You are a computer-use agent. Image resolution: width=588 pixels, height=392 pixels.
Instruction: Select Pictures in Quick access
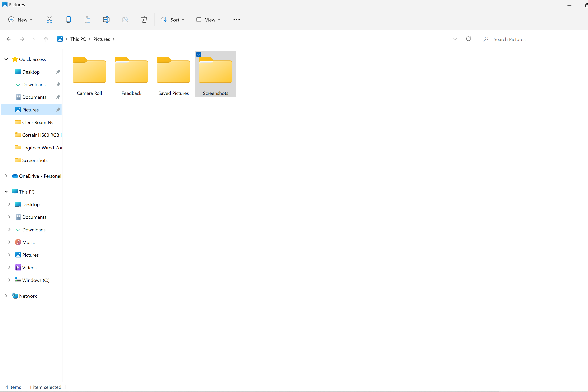coord(31,109)
